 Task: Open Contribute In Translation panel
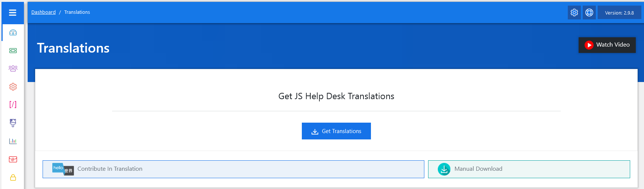[x=233, y=169]
